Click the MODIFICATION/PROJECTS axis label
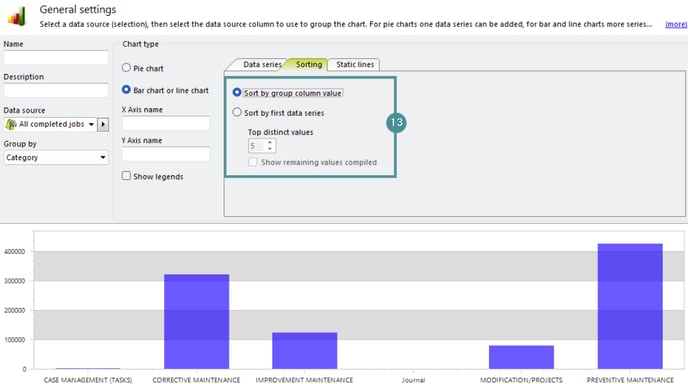 point(521,380)
